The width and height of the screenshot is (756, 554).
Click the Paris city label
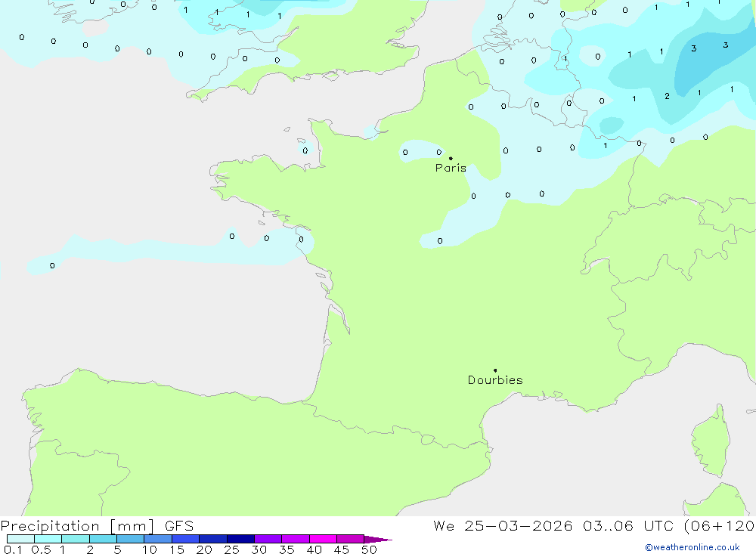[x=451, y=169]
